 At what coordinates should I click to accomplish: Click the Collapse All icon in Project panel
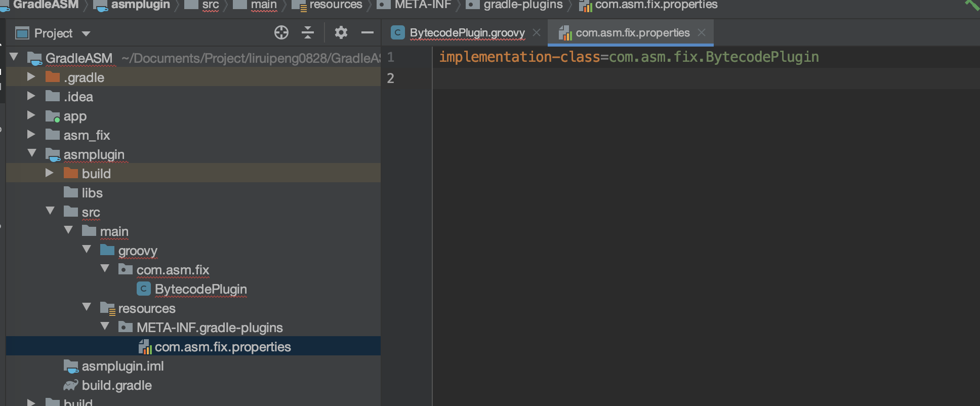[x=308, y=33]
